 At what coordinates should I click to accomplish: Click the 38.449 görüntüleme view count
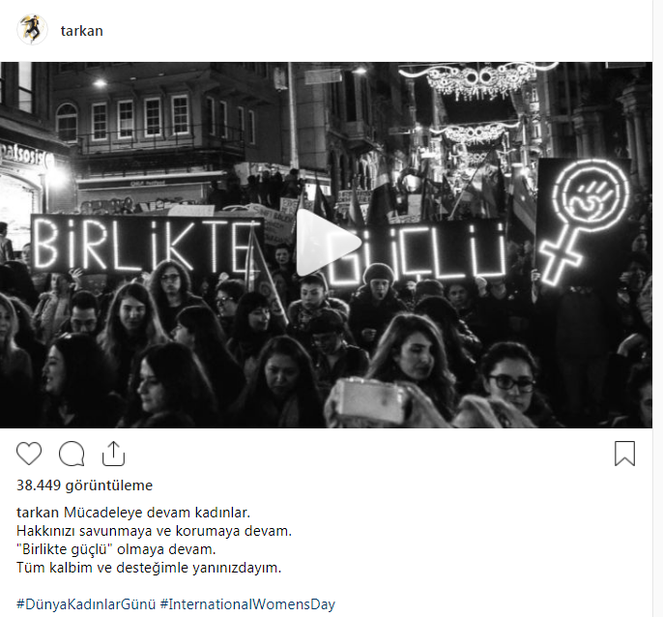coord(85,485)
